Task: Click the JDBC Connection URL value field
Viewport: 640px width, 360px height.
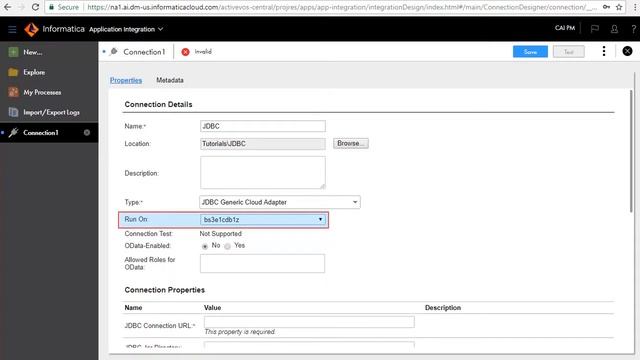Action: [309, 322]
